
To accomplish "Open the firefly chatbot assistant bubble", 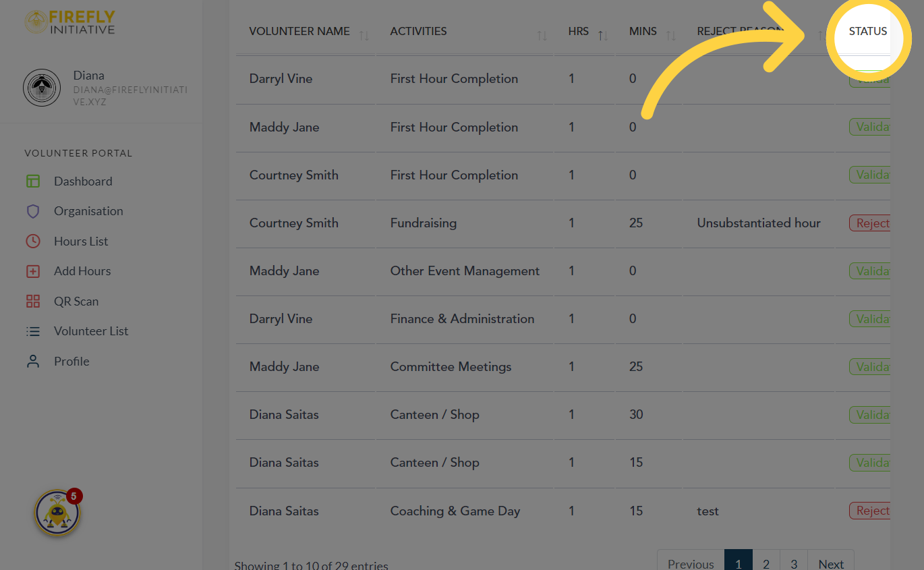I will (57, 513).
